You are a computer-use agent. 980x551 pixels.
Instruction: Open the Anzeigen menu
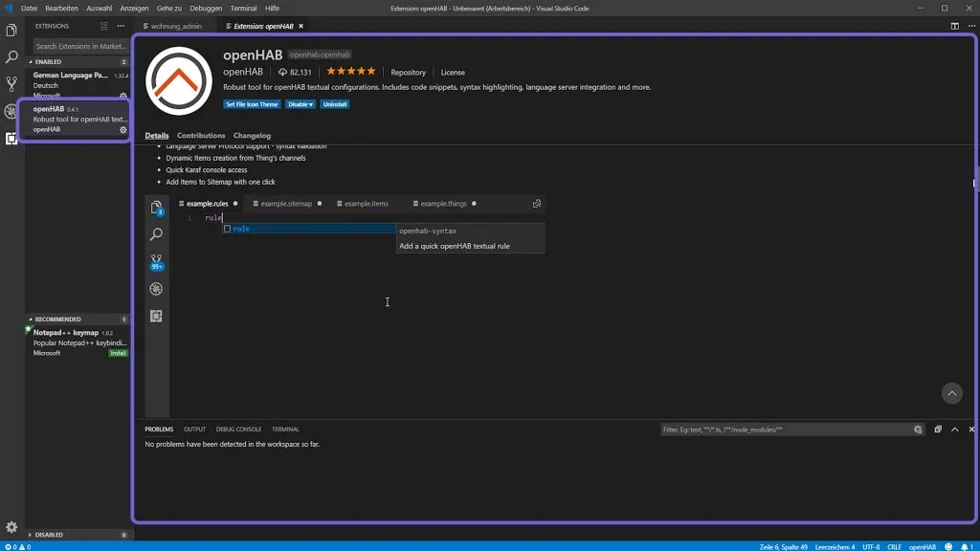[x=134, y=8]
